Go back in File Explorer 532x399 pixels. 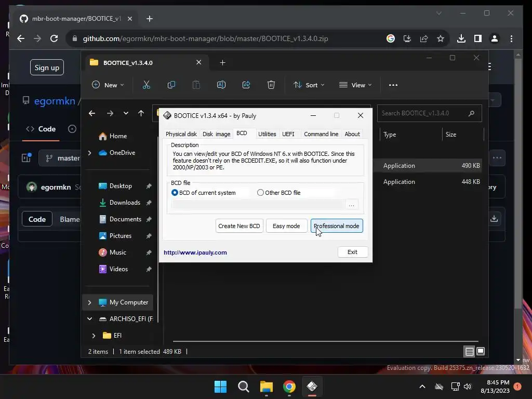click(92, 113)
